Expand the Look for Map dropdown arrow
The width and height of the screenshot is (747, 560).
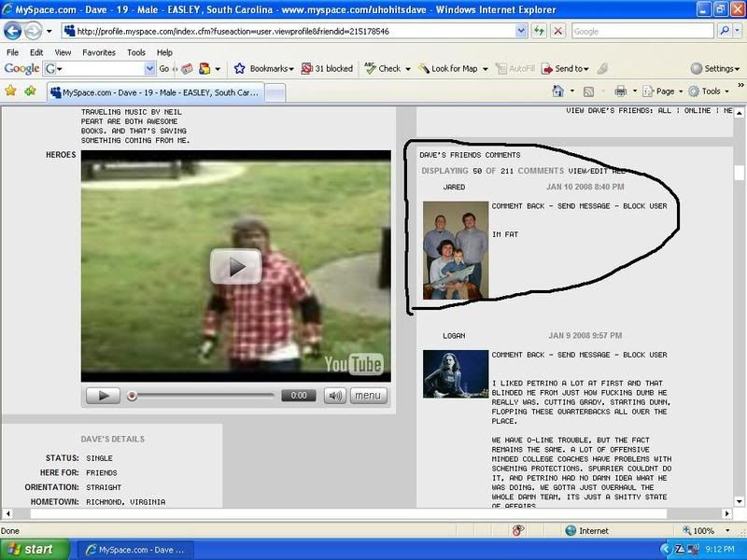(x=485, y=69)
